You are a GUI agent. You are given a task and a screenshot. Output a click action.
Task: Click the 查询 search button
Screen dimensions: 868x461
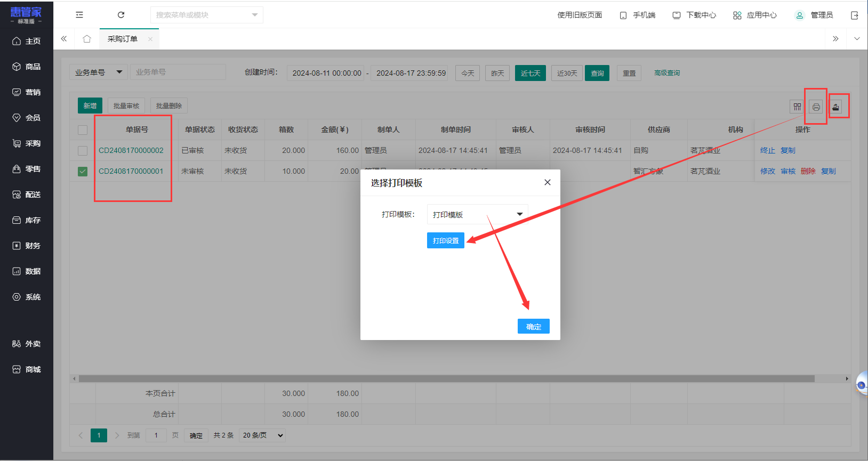point(597,73)
